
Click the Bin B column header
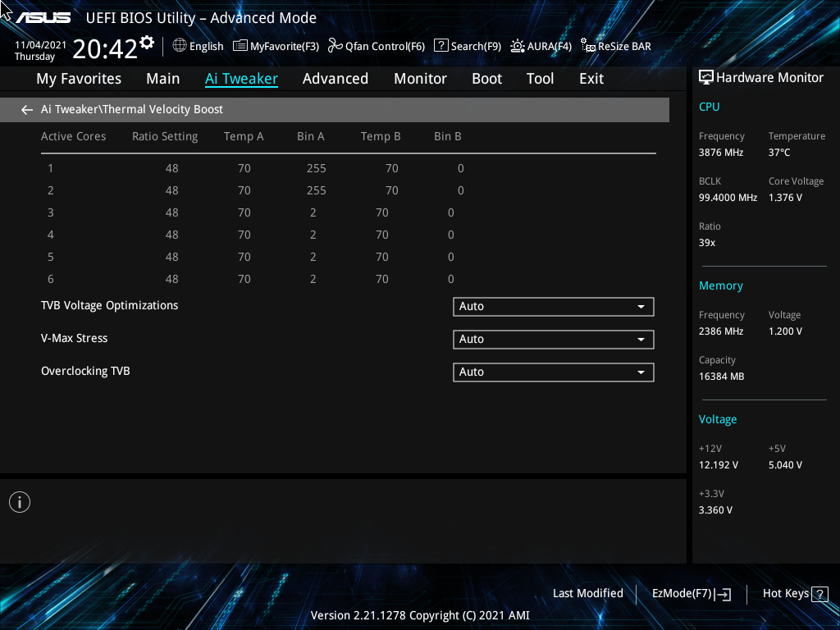[x=447, y=137]
